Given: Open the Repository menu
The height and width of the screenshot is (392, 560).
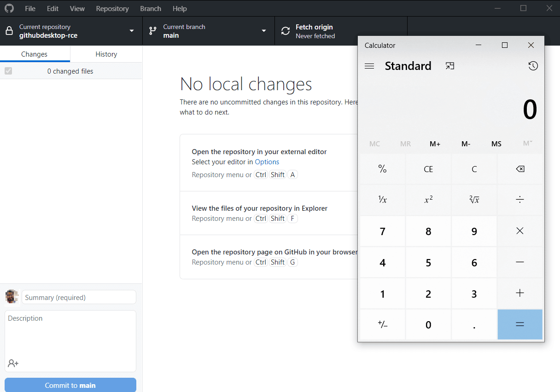Looking at the screenshot, I should pyautogui.click(x=112, y=8).
